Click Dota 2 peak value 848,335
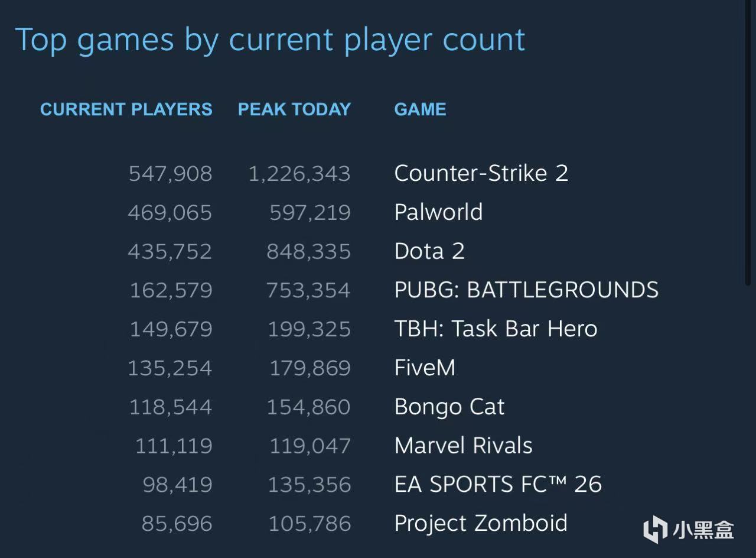 pyautogui.click(x=308, y=252)
